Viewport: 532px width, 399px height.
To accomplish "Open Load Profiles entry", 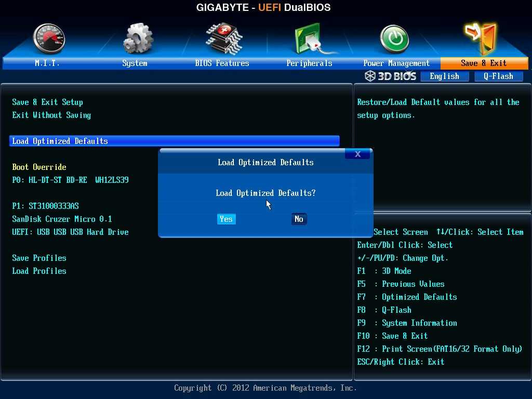I will (39, 271).
